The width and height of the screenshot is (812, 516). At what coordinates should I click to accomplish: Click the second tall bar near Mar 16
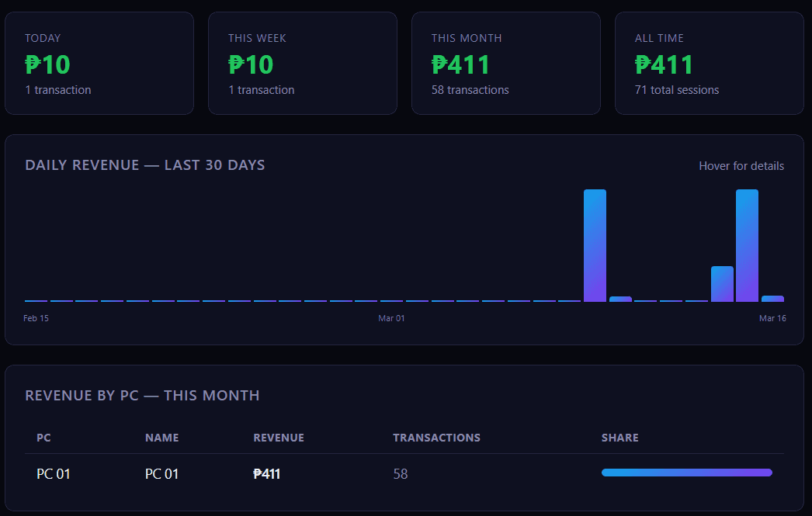tap(748, 244)
